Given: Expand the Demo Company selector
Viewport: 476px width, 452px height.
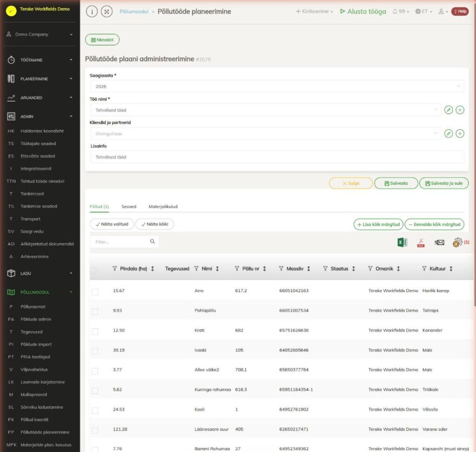Looking at the screenshot, I should tap(40, 34).
